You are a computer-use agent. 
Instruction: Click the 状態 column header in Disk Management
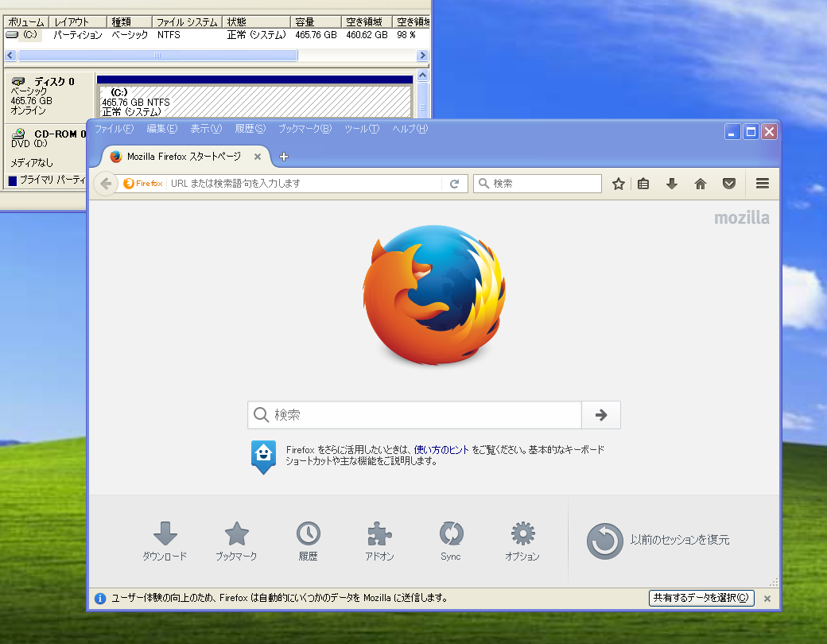click(x=257, y=21)
